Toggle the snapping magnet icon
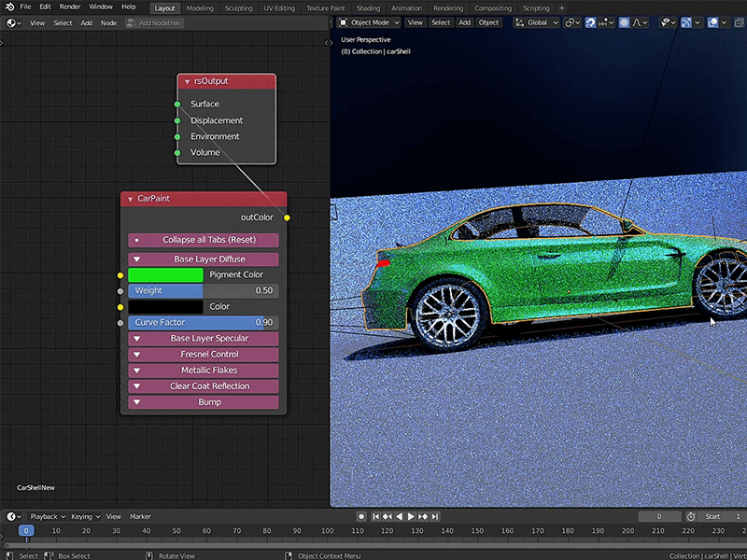Screen dimensions: 747x560 (x=591, y=22)
